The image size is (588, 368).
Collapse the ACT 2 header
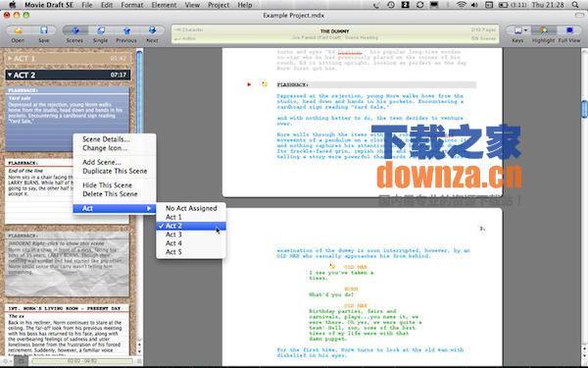click(x=68, y=75)
